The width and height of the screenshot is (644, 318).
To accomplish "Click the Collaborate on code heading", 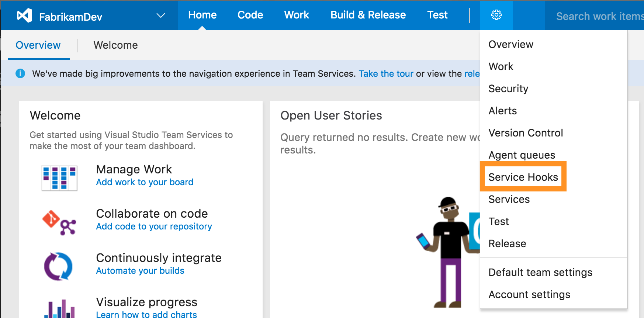I will [x=152, y=214].
